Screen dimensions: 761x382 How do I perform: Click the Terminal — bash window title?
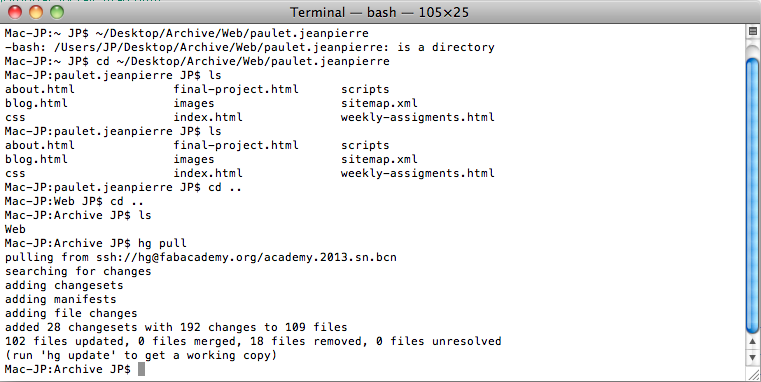[x=380, y=12]
